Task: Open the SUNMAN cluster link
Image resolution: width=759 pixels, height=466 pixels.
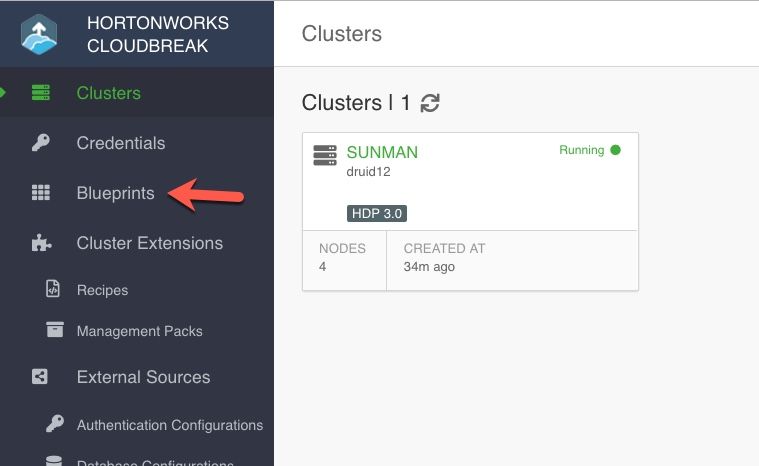Action: (x=382, y=153)
